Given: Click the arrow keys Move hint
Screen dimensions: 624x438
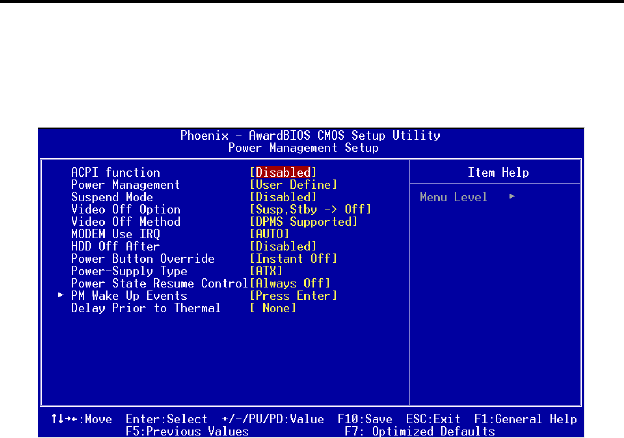Looking at the screenshot, I should [x=82, y=419].
